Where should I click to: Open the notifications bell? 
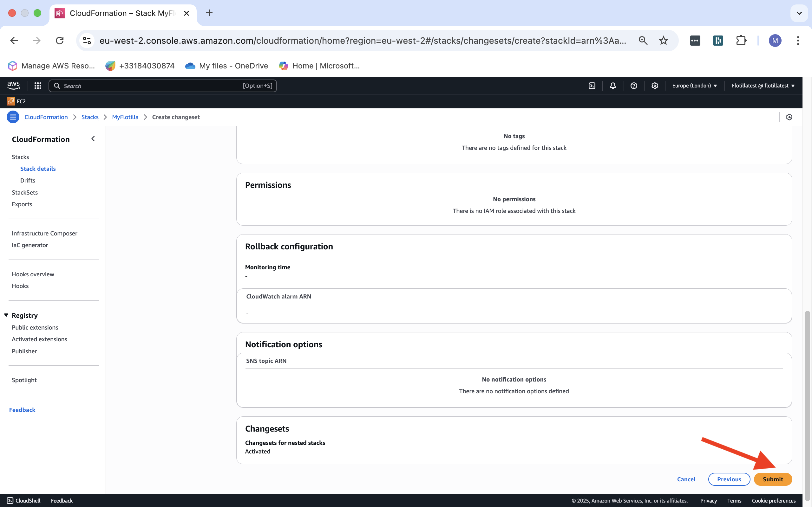(613, 86)
